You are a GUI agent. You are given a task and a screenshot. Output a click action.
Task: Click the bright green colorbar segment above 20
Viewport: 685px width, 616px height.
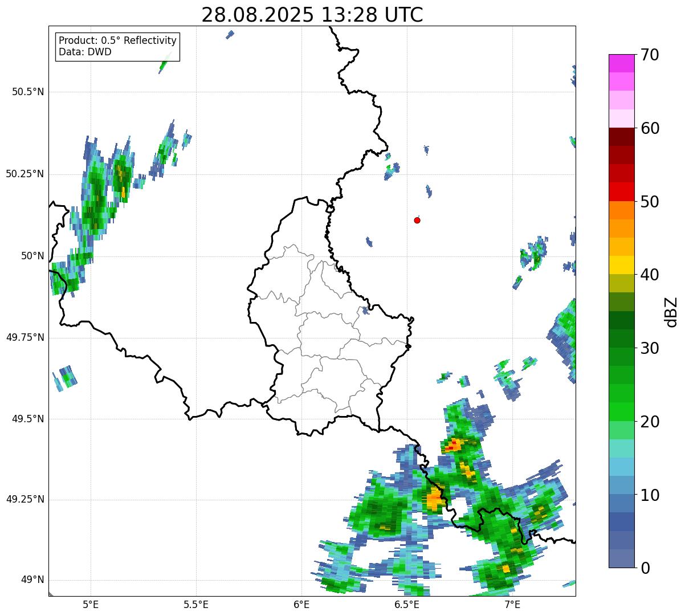point(622,412)
